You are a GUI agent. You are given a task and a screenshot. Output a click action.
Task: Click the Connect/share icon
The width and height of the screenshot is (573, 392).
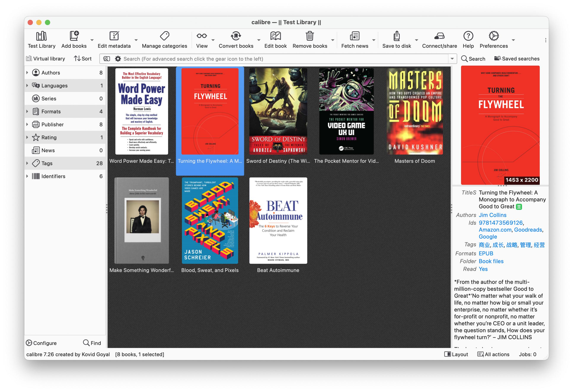click(x=439, y=36)
